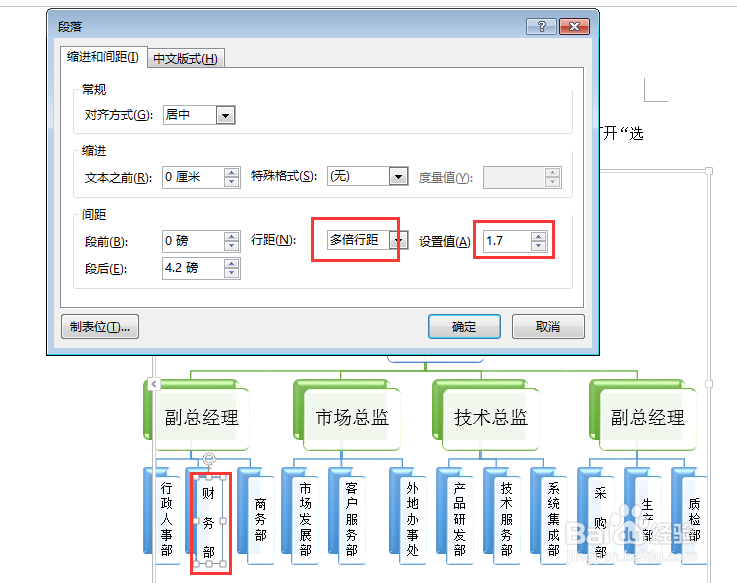Decrease the 段后 spacing with down arrow
The image size is (737, 583).
(231, 273)
